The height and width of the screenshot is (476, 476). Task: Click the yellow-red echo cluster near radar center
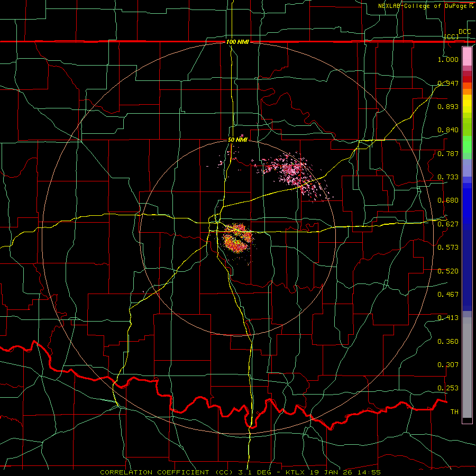237,239
